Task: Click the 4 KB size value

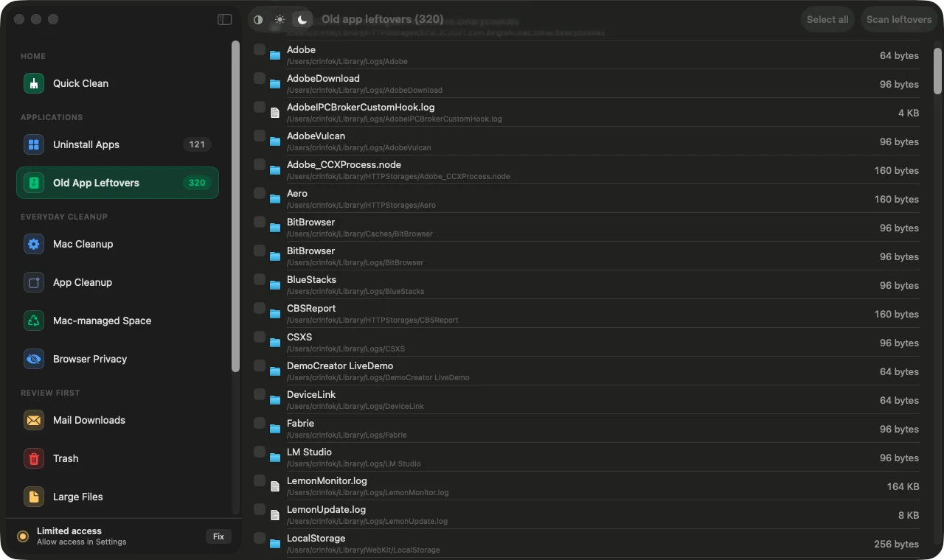Action: pos(909,113)
